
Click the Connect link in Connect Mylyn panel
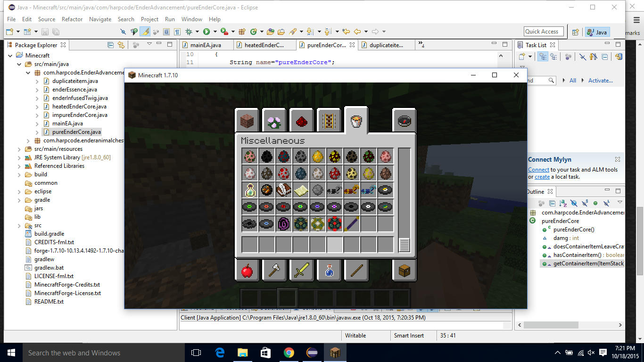539,170
